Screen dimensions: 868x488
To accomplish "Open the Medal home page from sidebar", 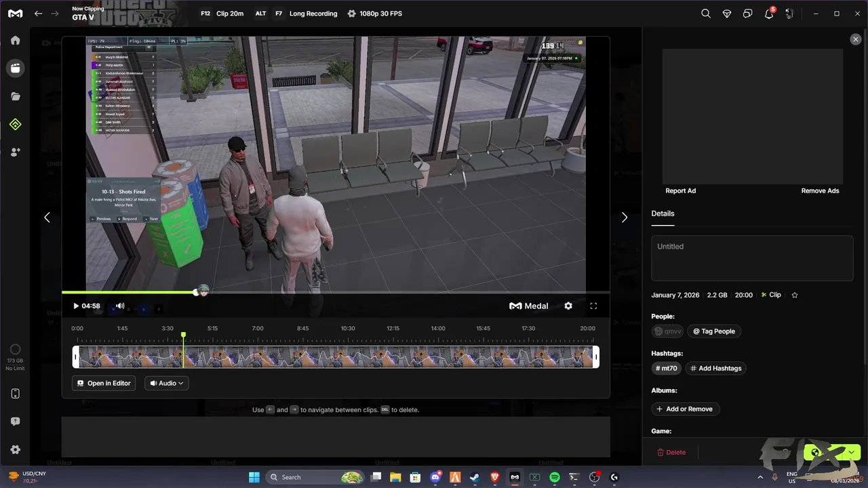I will pyautogui.click(x=15, y=40).
